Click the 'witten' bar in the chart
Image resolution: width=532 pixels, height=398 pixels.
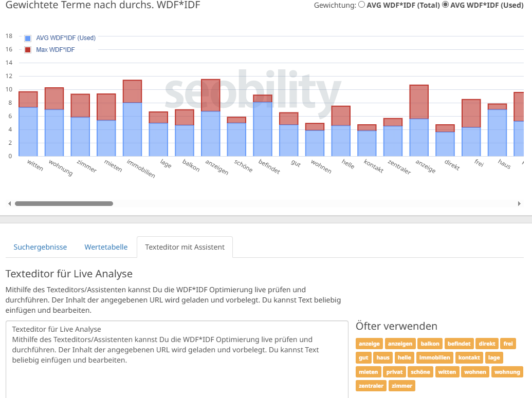pyautogui.click(x=28, y=124)
